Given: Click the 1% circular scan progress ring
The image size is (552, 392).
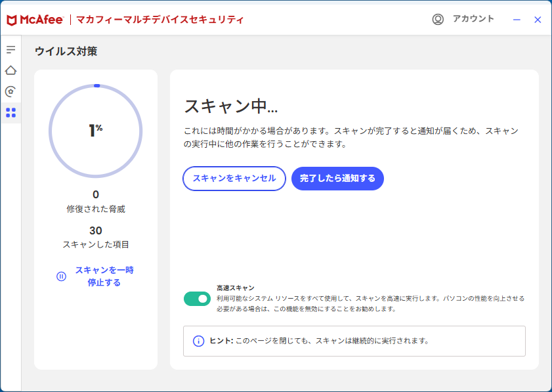Looking at the screenshot, I should coord(96,131).
